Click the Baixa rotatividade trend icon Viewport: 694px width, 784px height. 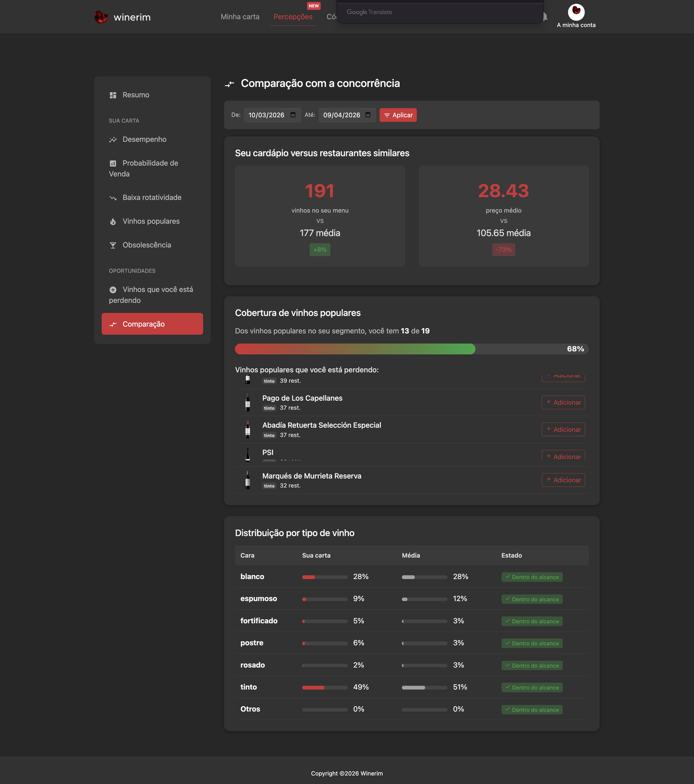tap(113, 198)
